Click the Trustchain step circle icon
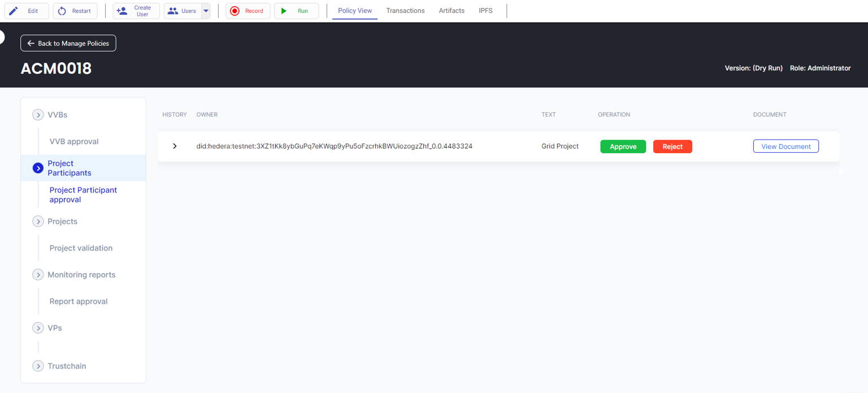This screenshot has width=868, height=393. (38, 366)
